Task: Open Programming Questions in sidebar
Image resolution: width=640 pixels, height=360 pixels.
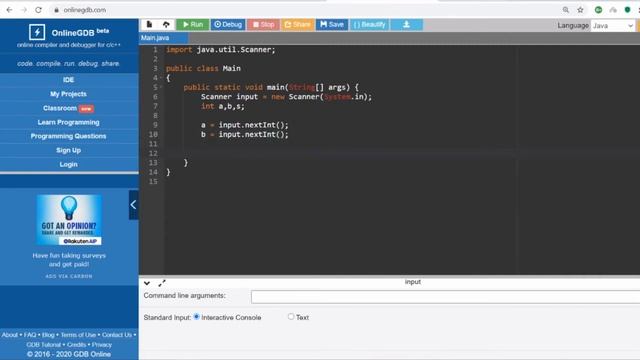Action: pyautogui.click(x=69, y=136)
